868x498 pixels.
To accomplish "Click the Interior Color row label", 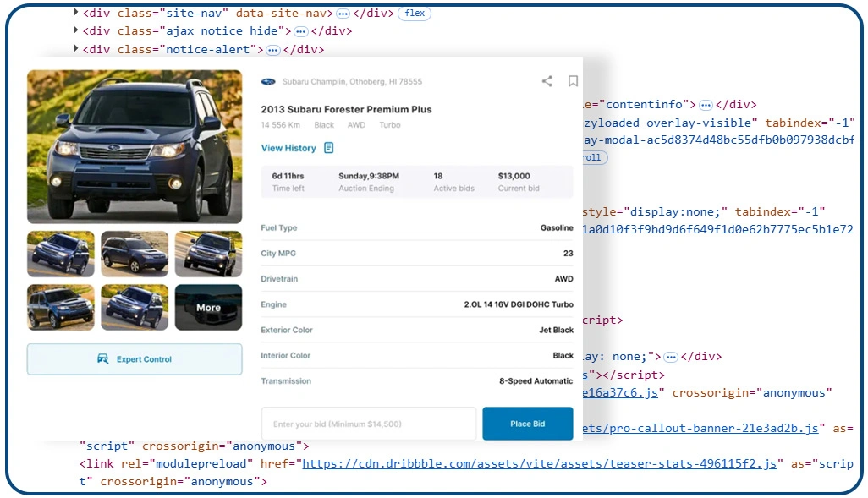I will (x=286, y=356).
